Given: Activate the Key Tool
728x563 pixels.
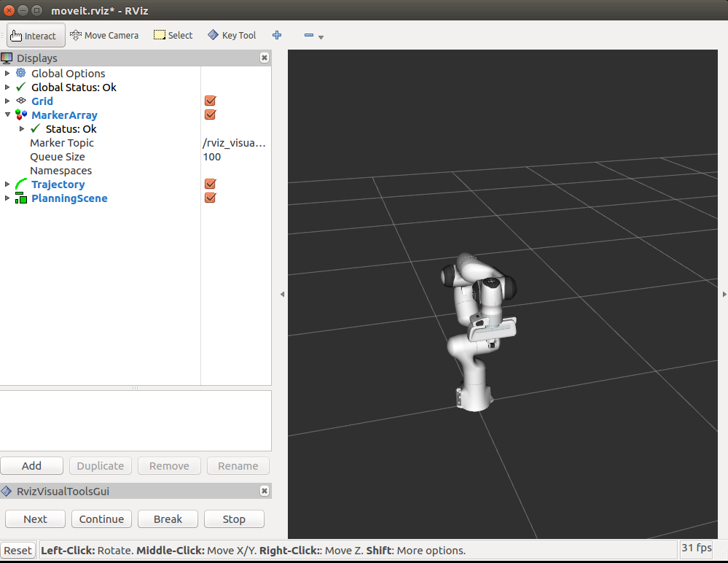Looking at the screenshot, I should (231, 34).
